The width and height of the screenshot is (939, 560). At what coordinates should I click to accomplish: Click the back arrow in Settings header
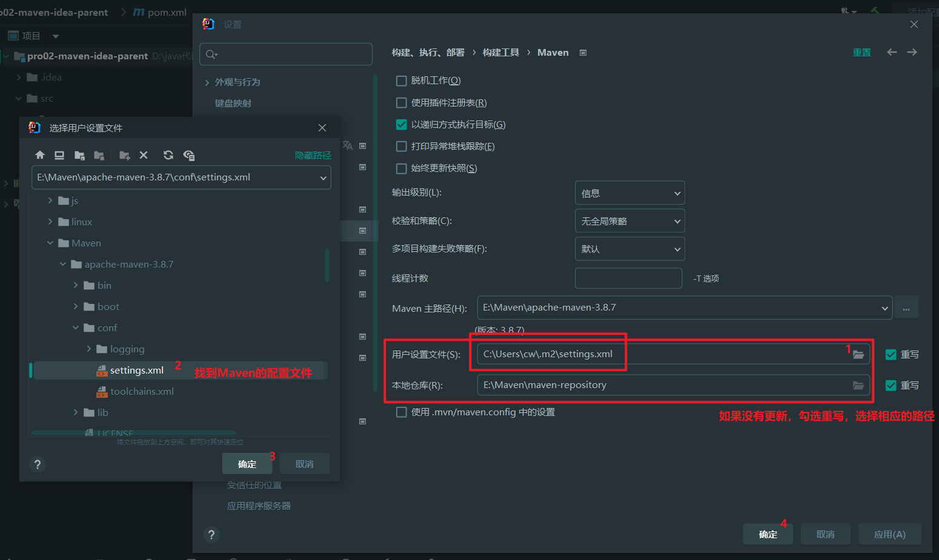(892, 53)
